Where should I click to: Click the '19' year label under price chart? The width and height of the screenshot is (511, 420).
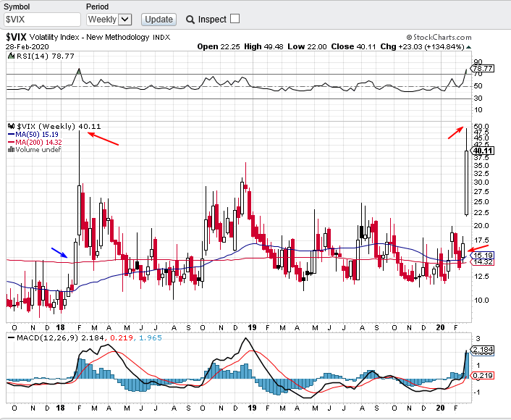click(x=252, y=327)
